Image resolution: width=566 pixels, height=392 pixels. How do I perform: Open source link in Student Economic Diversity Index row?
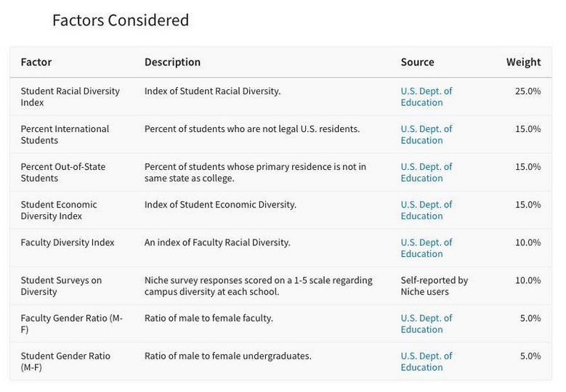(x=426, y=210)
